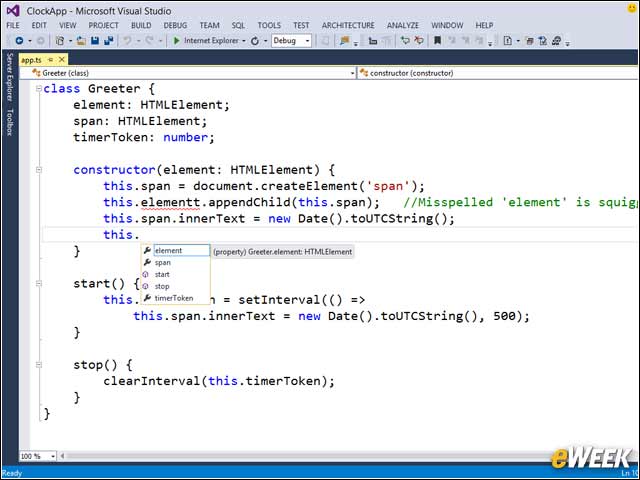
Task: Open the Toolbox side panel
Action: [x=10, y=122]
